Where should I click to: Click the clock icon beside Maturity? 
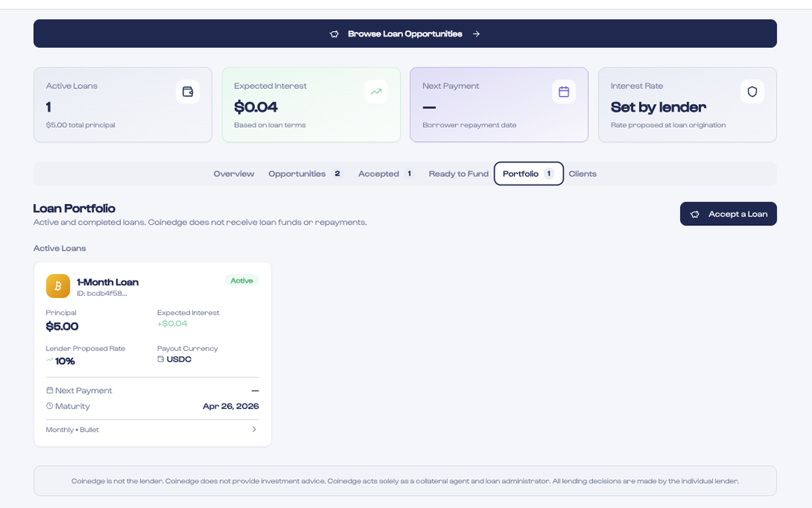[x=49, y=406]
